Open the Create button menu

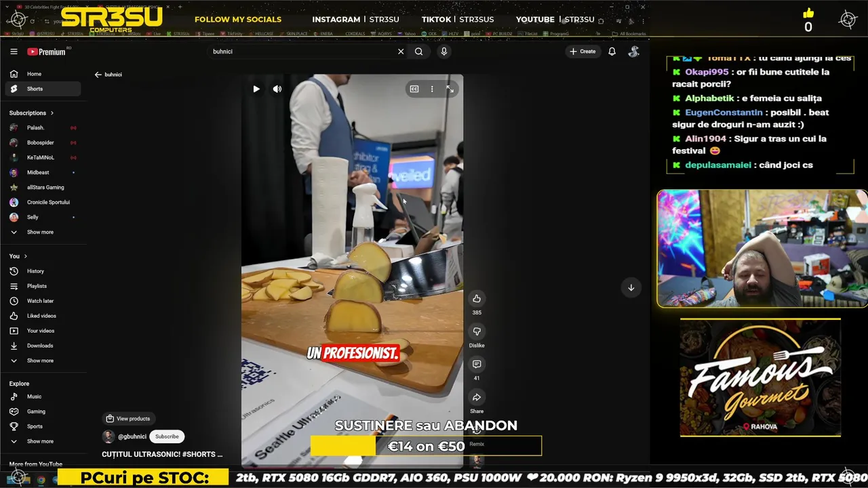pyautogui.click(x=583, y=52)
